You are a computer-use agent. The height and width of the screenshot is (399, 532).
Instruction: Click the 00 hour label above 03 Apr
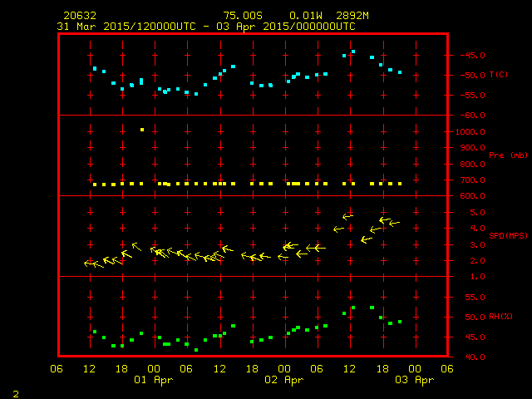(415, 368)
